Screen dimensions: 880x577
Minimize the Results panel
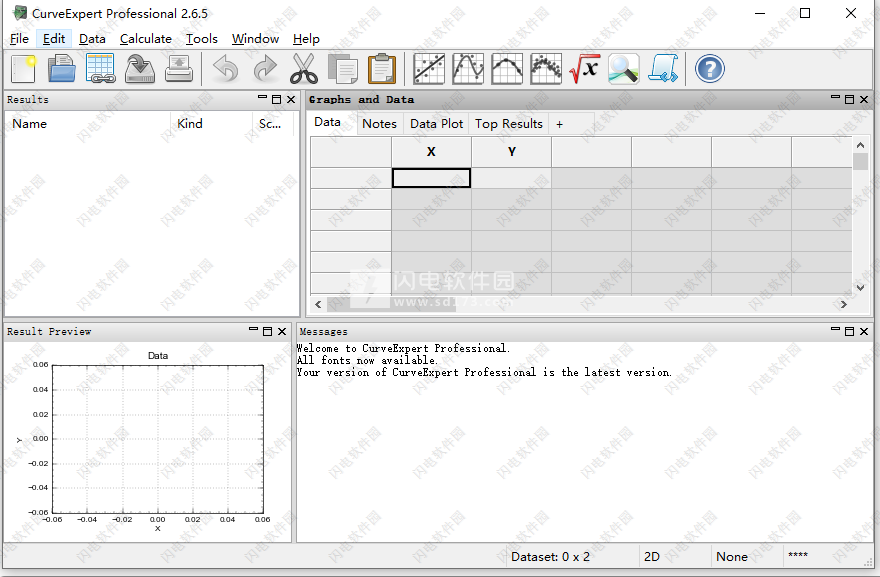[262, 98]
